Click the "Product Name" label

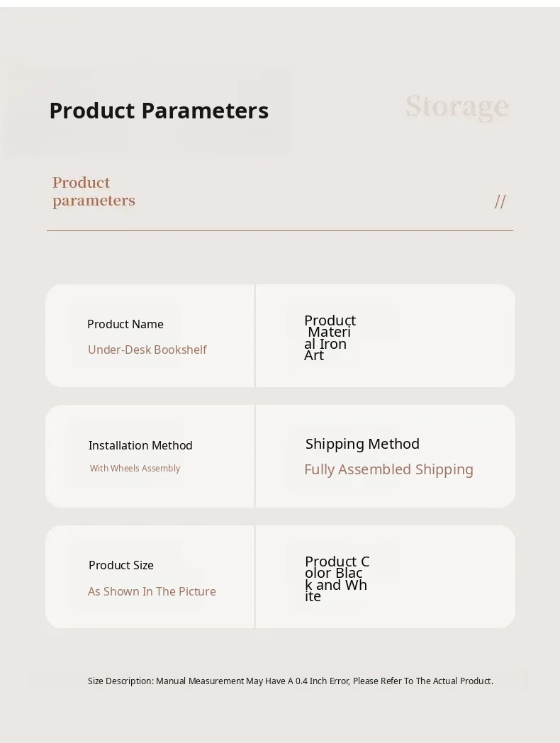click(x=125, y=324)
